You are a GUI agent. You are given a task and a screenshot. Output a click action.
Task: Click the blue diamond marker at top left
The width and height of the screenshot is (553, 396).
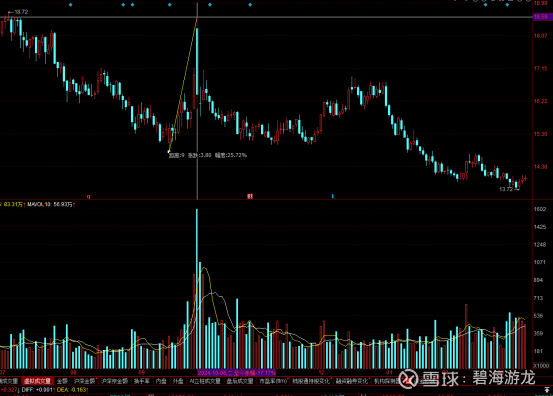pos(71,5)
